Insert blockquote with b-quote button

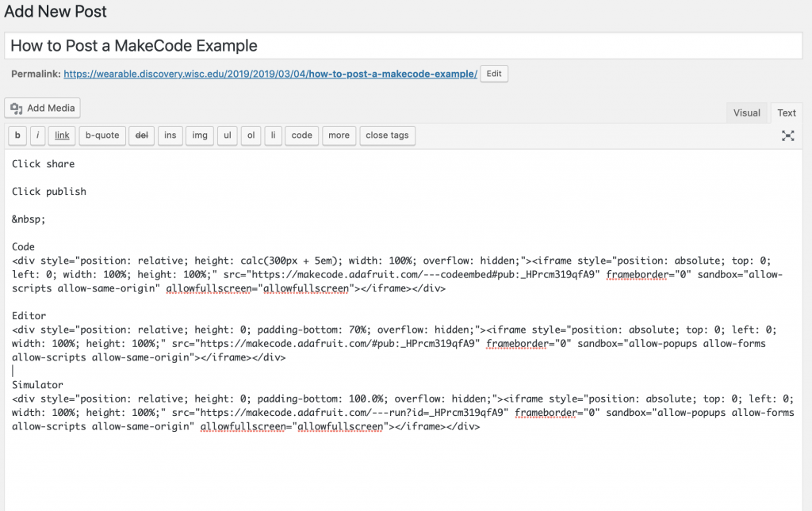coord(102,135)
